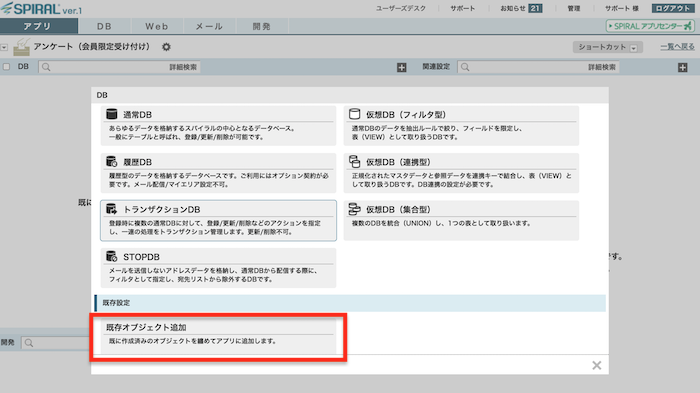Screen dimensions: 700x393
Task: Select 履歴DB option
Action: pyautogui.click(x=218, y=173)
